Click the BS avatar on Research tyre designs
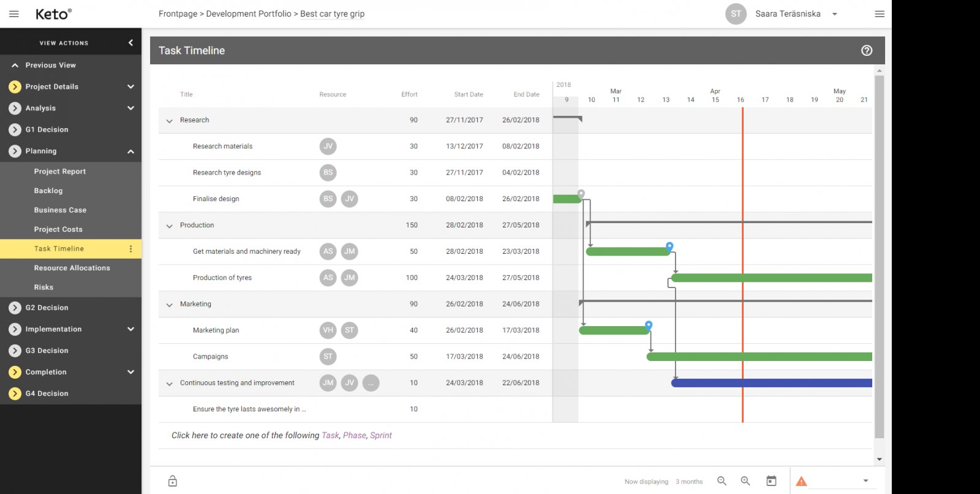The width and height of the screenshot is (980, 494). click(328, 172)
